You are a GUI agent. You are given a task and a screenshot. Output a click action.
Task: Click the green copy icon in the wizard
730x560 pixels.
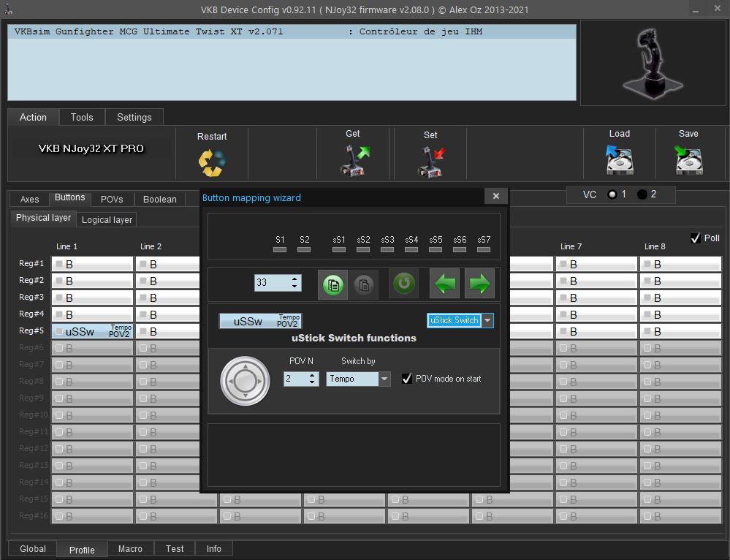(333, 284)
